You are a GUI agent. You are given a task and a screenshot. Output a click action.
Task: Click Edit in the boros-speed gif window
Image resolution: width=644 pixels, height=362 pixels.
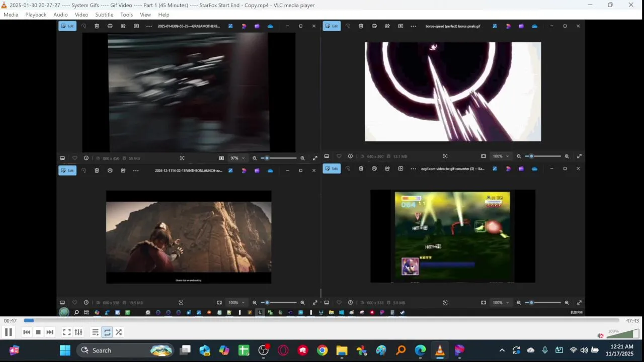click(x=332, y=26)
